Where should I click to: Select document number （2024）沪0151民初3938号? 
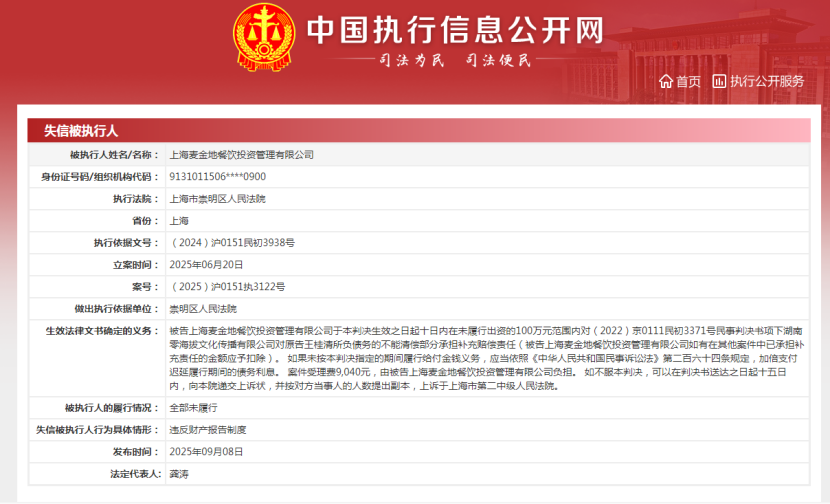click(232, 243)
